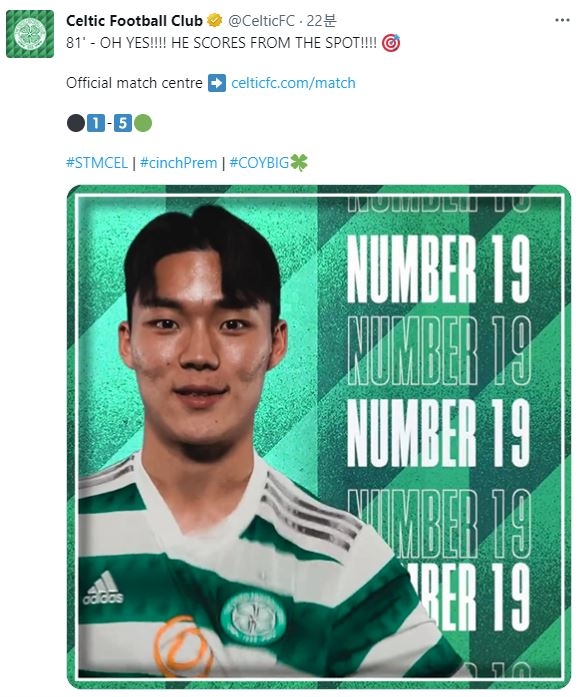Click the Celtic crest on the player's shirt
581x697 pixels.
[253, 616]
